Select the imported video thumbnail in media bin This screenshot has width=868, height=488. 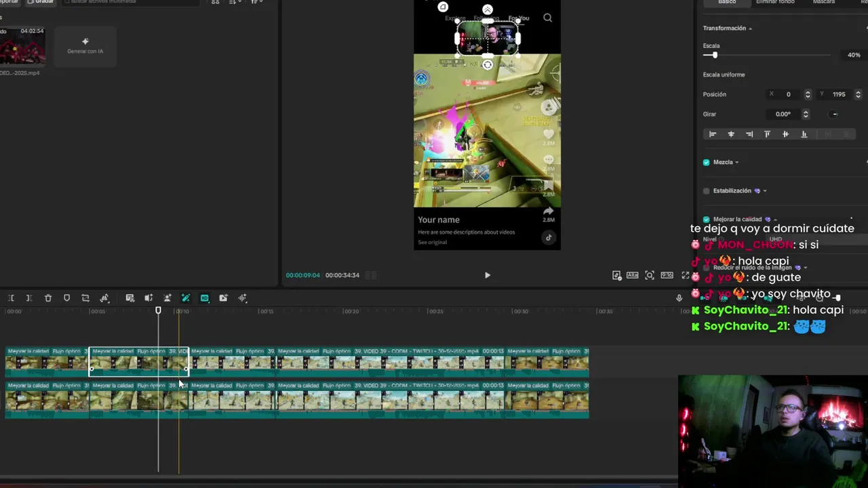click(22, 46)
